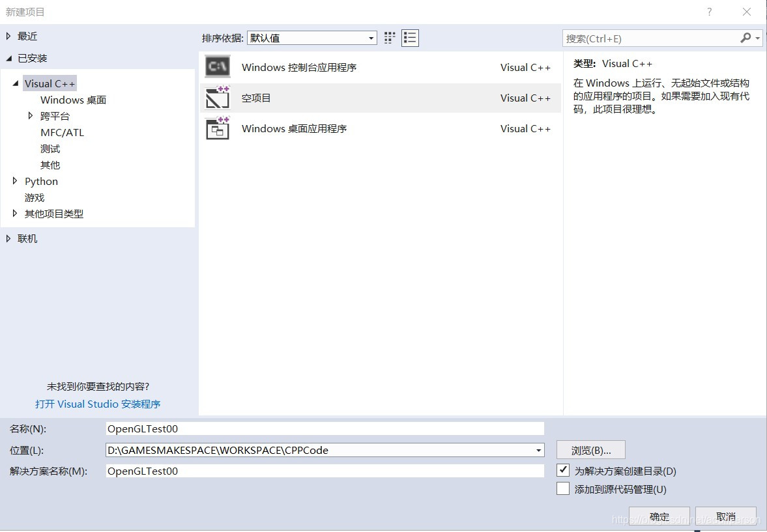The height and width of the screenshot is (532, 767).
Task: Expand 其他项目类型 node
Action: coord(15,213)
